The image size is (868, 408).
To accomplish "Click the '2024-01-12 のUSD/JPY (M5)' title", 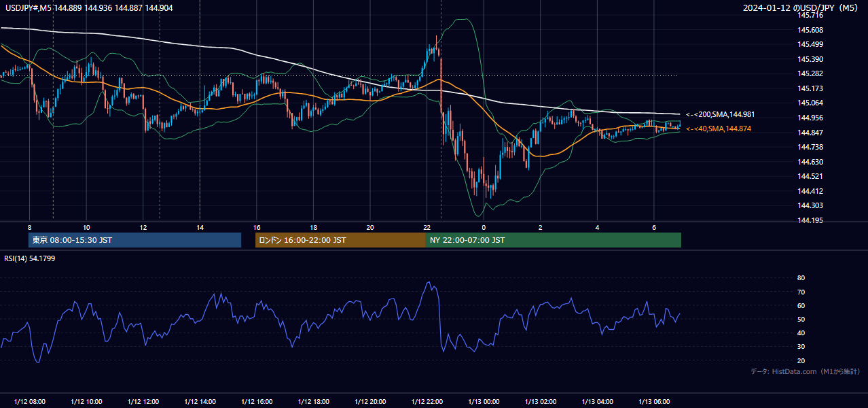I will pyautogui.click(x=801, y=7).
